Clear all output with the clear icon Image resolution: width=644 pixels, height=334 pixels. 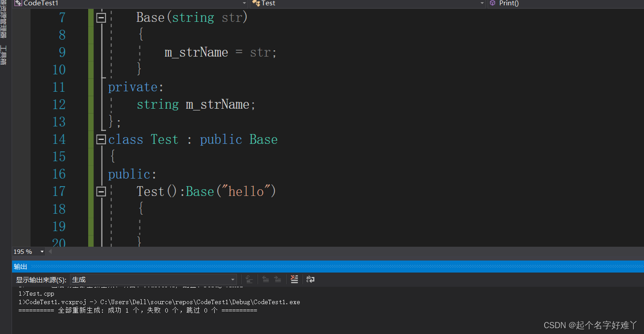pos(294,279)
